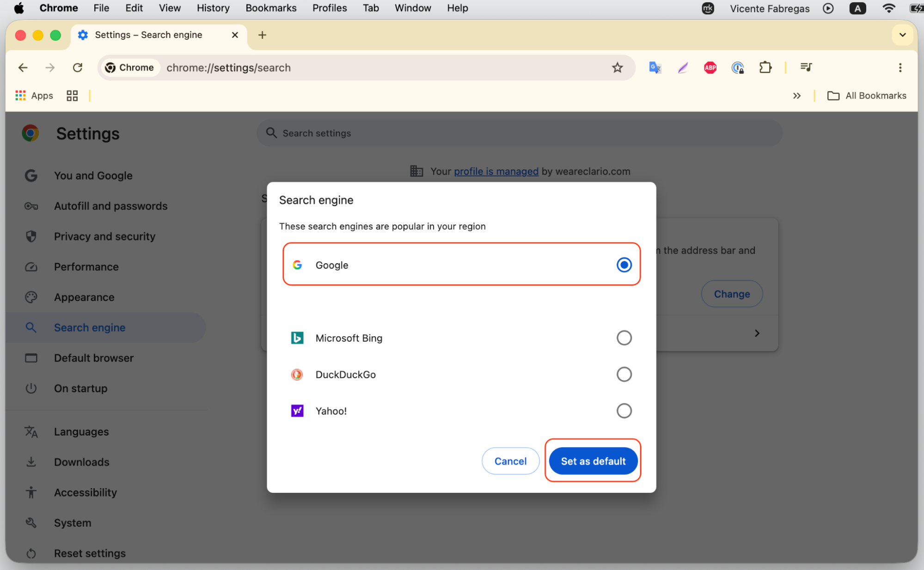Click the tab groups grid icon

(x=72, y=96)
